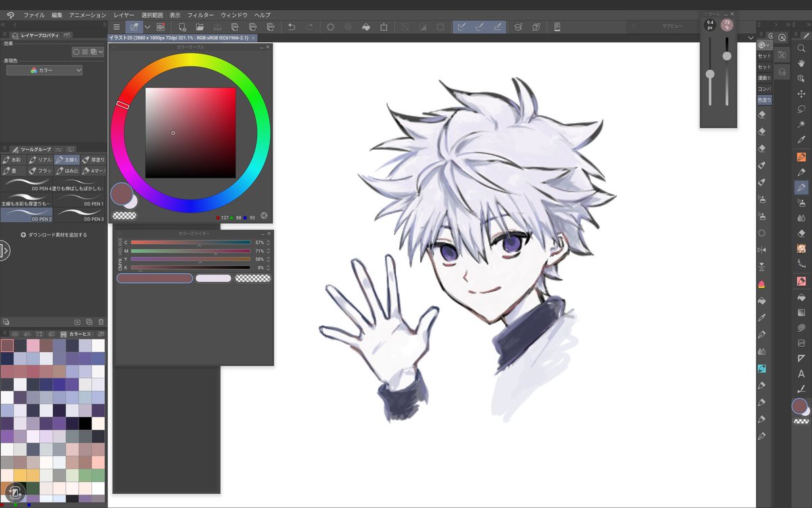
Task: Adjust Y value stepper arrows
Action: (x=269, y=259)
